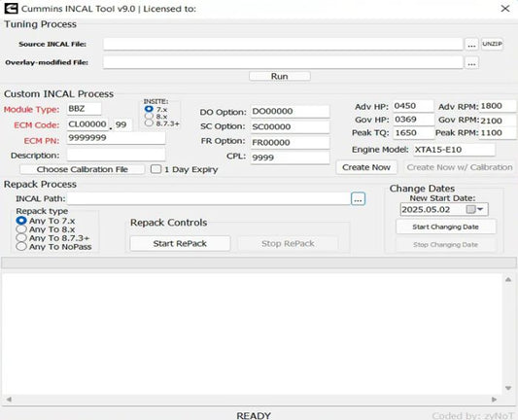Click the Description input field
Image resolution: width=518 pixels, height=420 pixels.
[x=116, y=155]
